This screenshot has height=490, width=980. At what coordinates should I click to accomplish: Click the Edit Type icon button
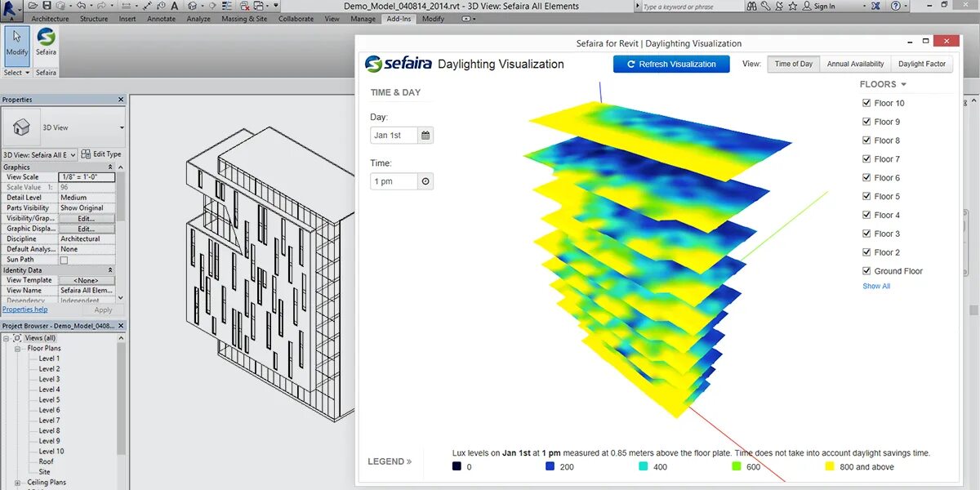tap(87, 154)
